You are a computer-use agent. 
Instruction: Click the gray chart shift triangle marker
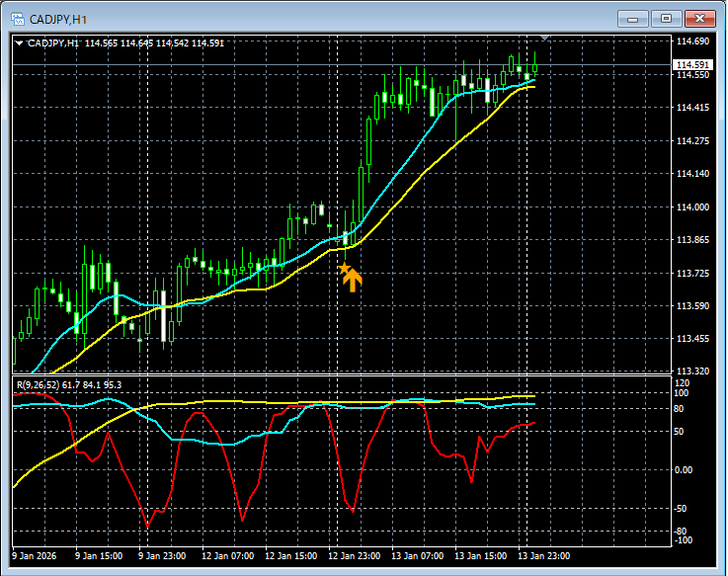(545, 38)
